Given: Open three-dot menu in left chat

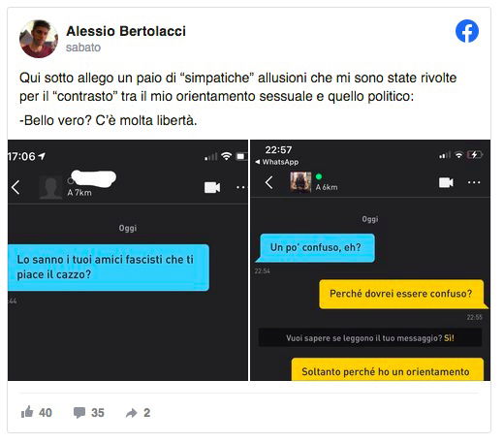Looking at the screenshot, I should tap(241, 187).
